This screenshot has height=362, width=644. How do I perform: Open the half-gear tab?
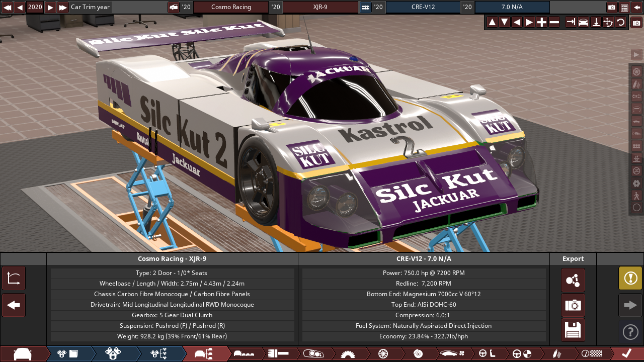pos(348,354)
